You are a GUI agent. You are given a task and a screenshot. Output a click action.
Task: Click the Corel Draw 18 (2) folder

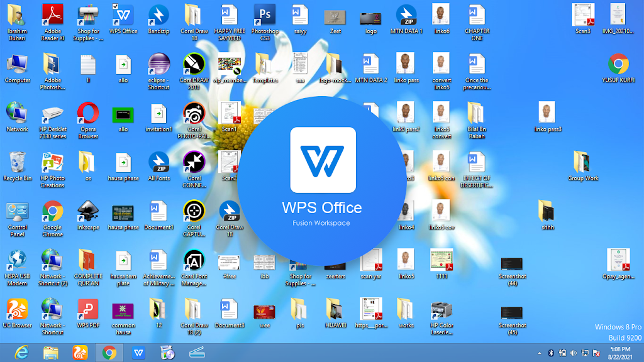(194, 309)
